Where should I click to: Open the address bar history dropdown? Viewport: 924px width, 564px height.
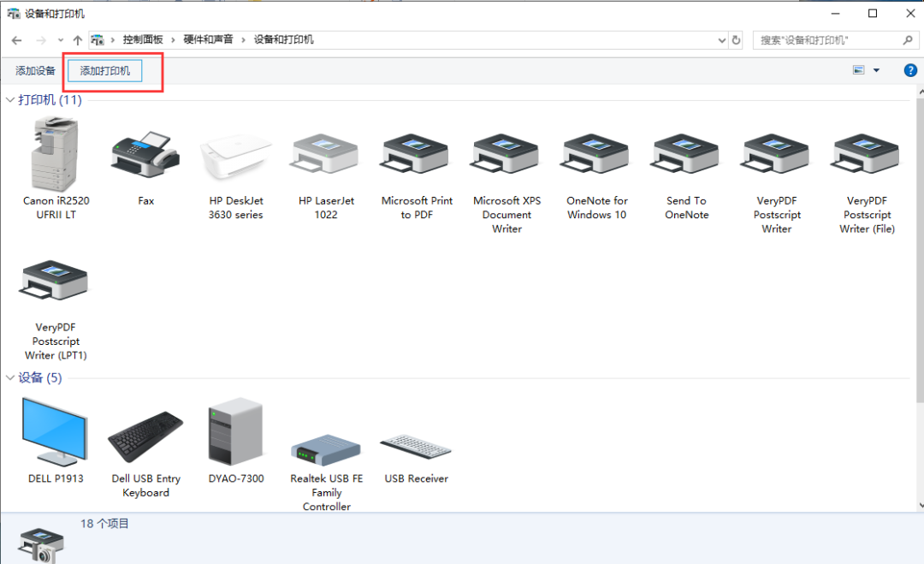(721, 40)
